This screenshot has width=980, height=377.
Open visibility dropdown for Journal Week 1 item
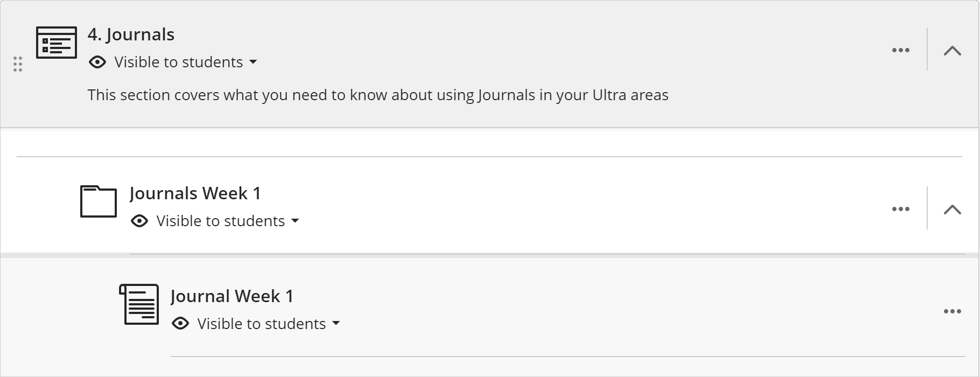pyautogui.click(x=336, y=324)
